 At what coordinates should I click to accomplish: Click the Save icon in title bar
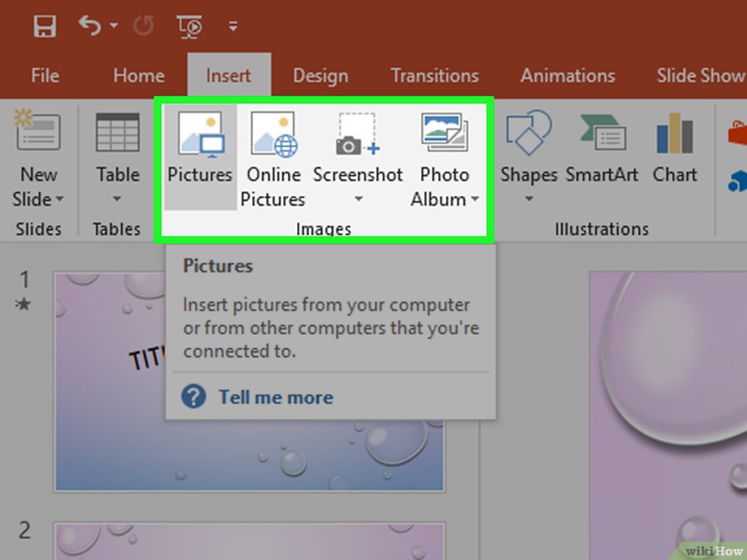click(45, 26)
